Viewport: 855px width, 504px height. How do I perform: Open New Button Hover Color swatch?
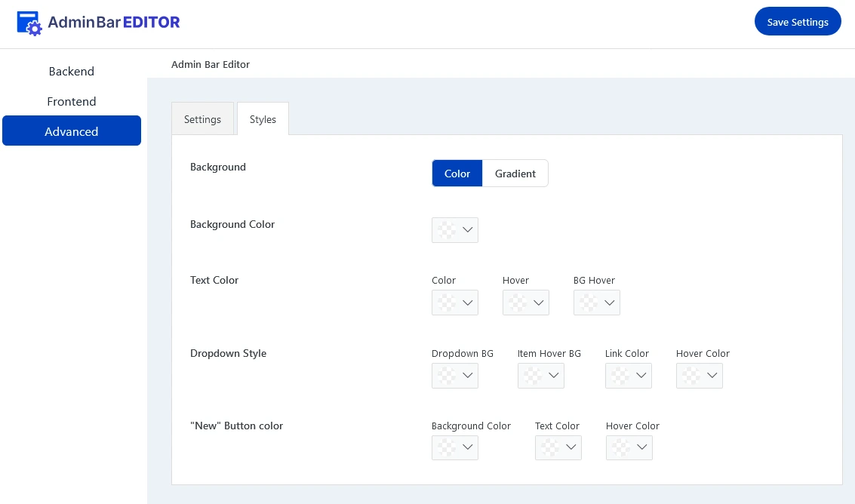pos(621,447)
